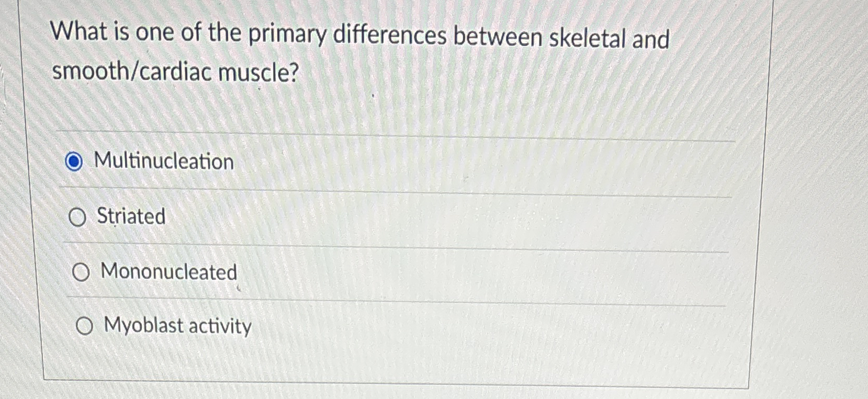
Task: Change answer from Multinucleation to Striated
Action: click(79, 218)
